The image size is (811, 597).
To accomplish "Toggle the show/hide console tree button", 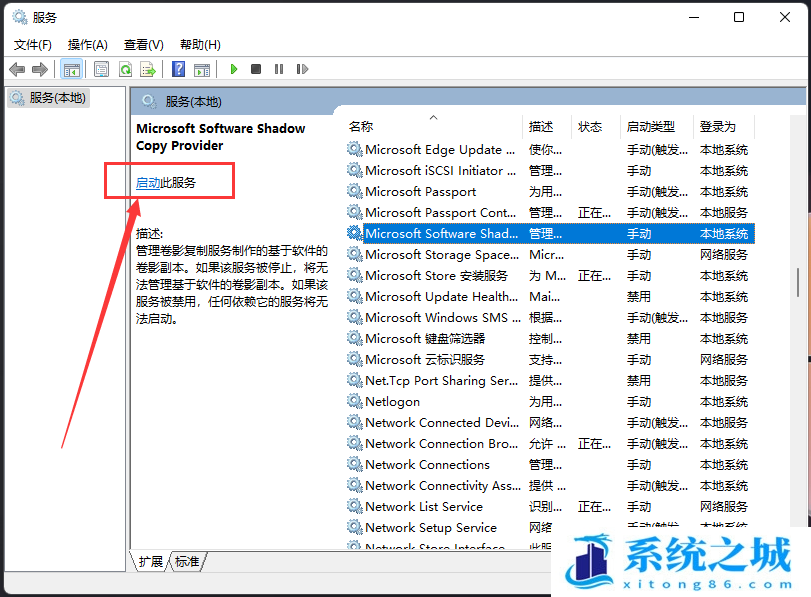I will (71, 69).
